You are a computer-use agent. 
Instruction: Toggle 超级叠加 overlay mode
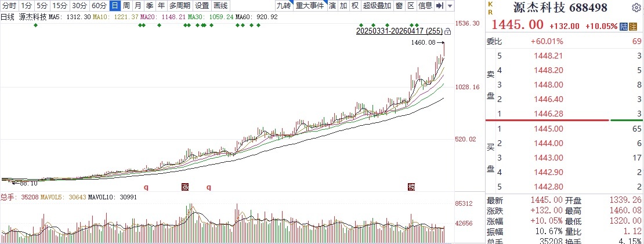click(377, 6)
